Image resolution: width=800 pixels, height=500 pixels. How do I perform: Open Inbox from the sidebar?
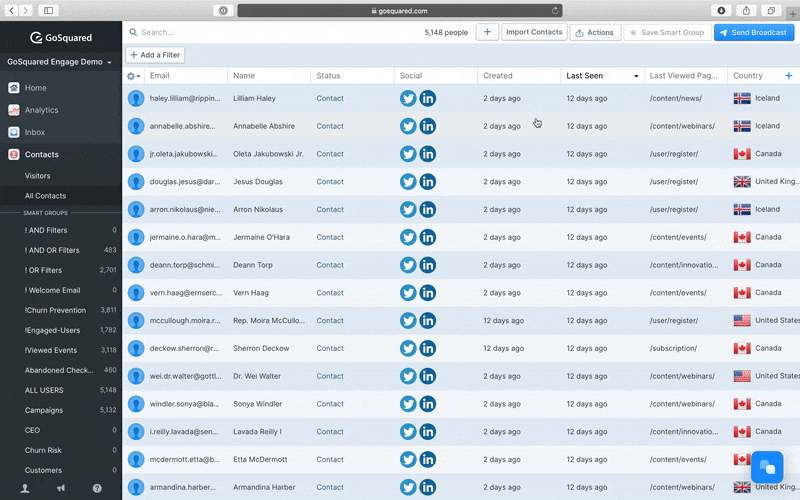pos(35,132)
